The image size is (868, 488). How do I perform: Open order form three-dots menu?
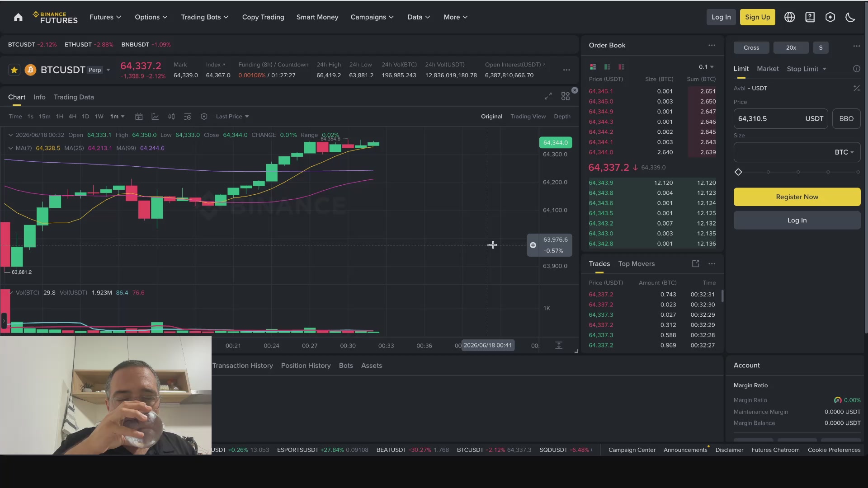[x=856, y=46]
